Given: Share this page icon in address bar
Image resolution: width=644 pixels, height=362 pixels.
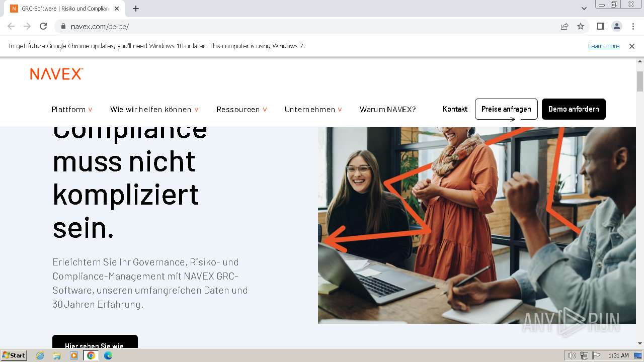Looking at the screenshot, I should (565, 26).
